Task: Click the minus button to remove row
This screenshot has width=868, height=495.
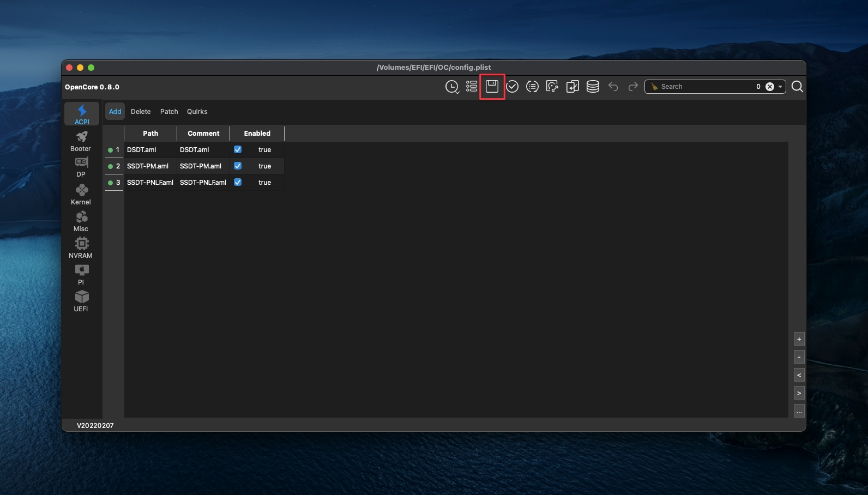Action: click(x=799, y=358)
